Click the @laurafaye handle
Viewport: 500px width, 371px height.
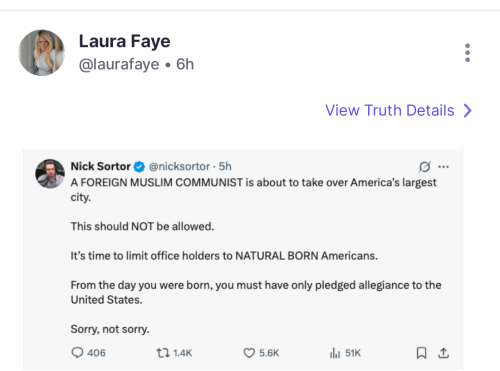click(x=119, y=64)
